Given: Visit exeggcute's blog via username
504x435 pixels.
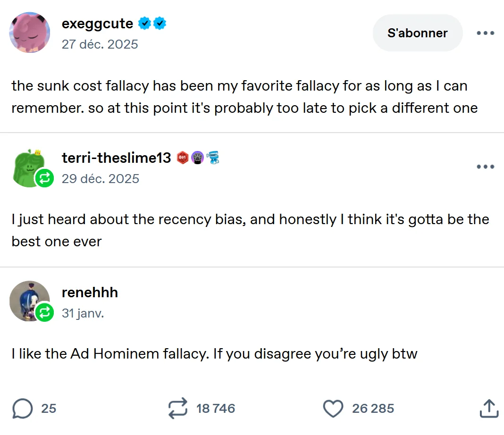Looking at the screenshot, I should click(97, 23).
